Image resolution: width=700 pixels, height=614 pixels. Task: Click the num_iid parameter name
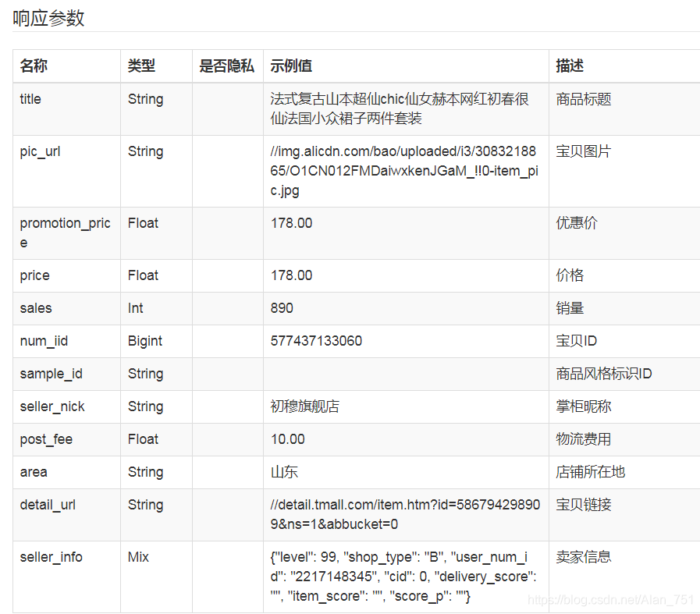coord(44,341)
